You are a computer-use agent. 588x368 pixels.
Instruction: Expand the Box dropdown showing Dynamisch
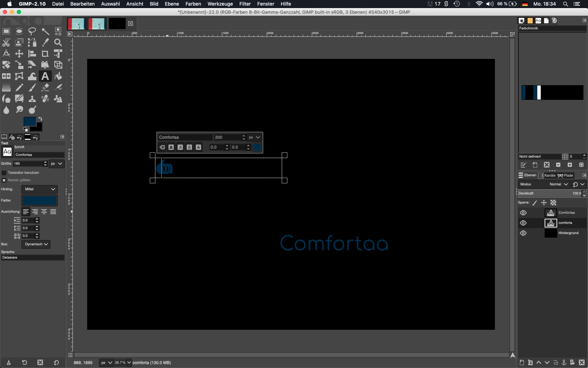(36, 244)
